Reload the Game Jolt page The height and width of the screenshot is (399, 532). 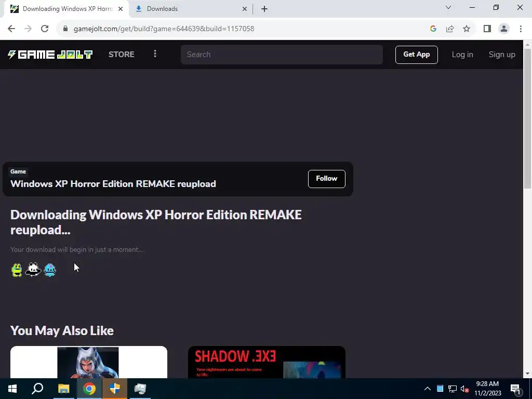click(x=45, y=29)
